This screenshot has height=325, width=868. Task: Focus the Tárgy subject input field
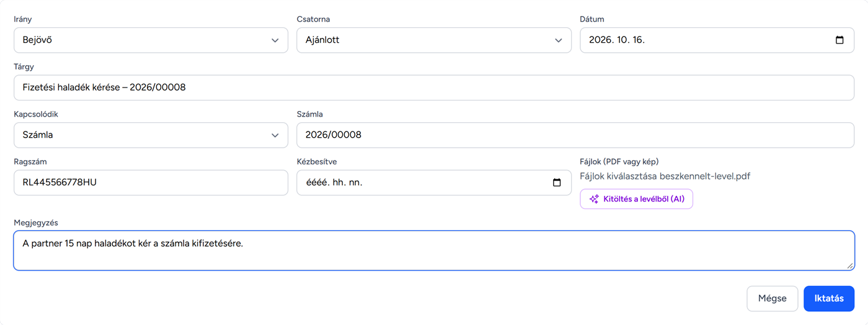click(x=434, y=87)
